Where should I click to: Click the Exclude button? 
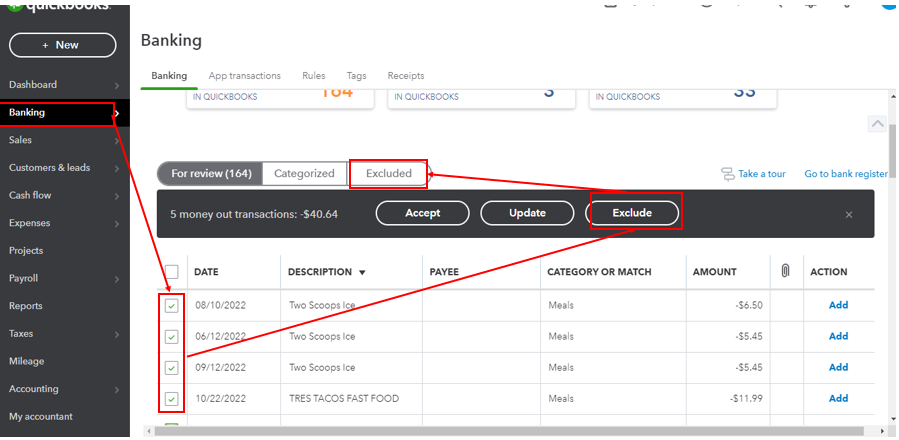click(632, 213)
